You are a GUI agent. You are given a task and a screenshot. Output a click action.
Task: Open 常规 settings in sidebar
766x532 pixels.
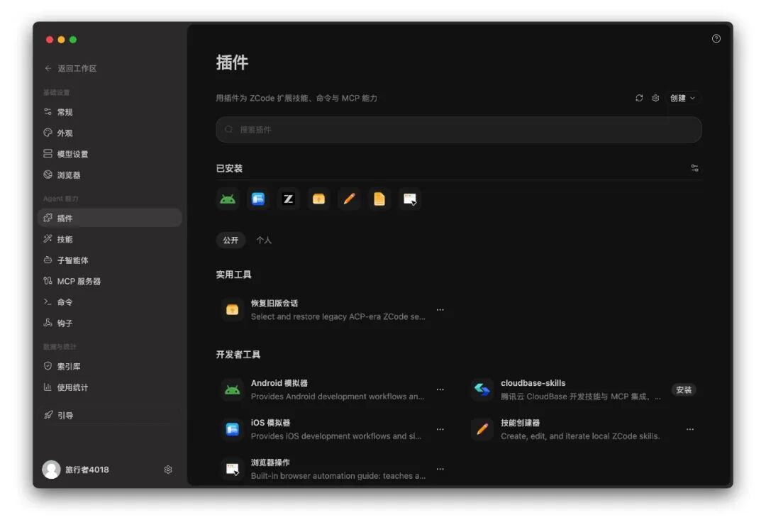[109, 112]
